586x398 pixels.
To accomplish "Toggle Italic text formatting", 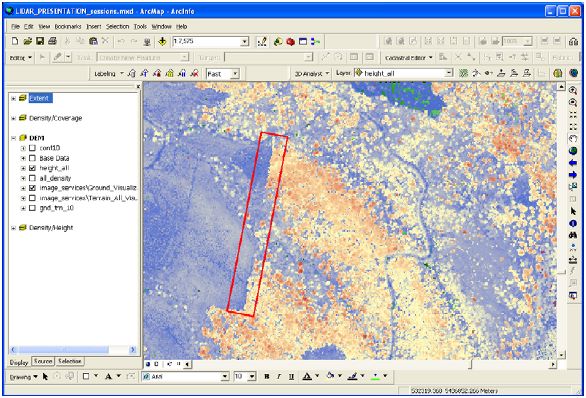I will tap(279, 376).
